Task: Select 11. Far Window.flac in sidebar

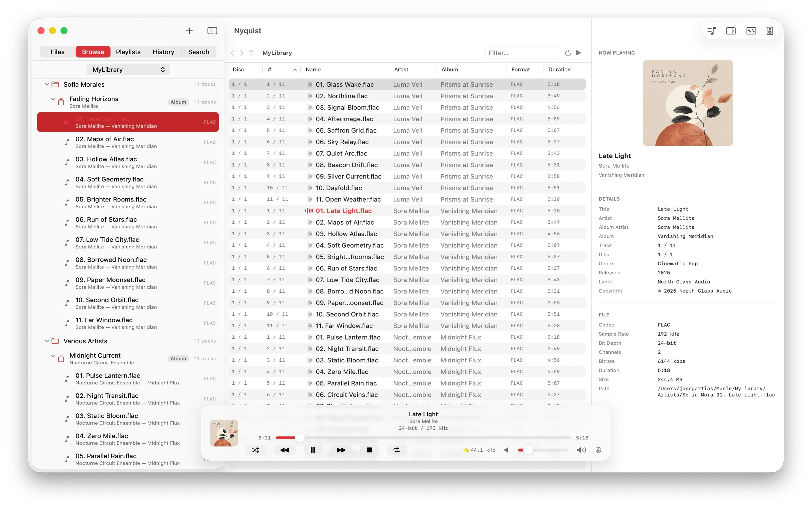Action: coord(128,323)
